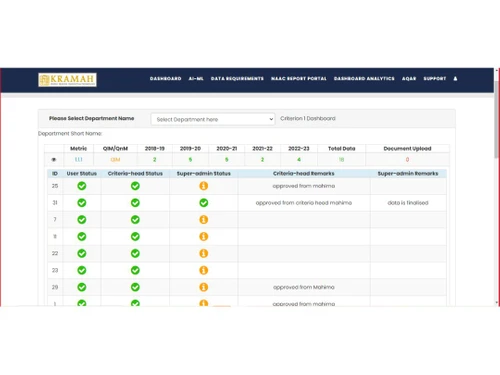Click the 2018-19 value 2
This screenshot has height=375, width=500.
coord(155,160)
